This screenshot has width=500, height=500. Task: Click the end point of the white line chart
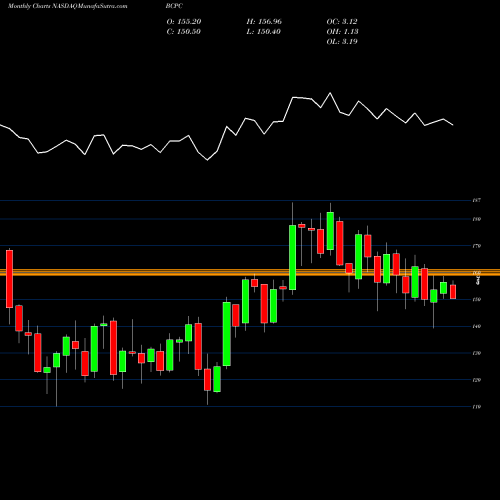pos(453,125)
